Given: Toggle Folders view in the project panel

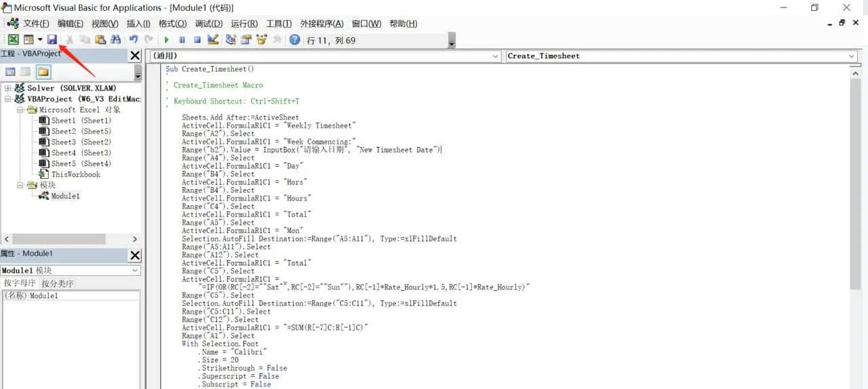Looking at the screenshot, I should (x=43, y=72).
